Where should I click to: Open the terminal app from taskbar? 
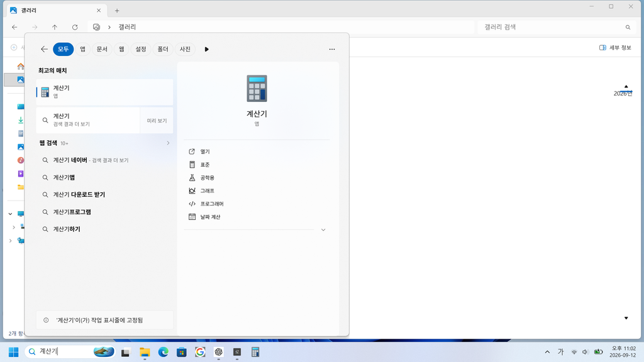[237, 352]
